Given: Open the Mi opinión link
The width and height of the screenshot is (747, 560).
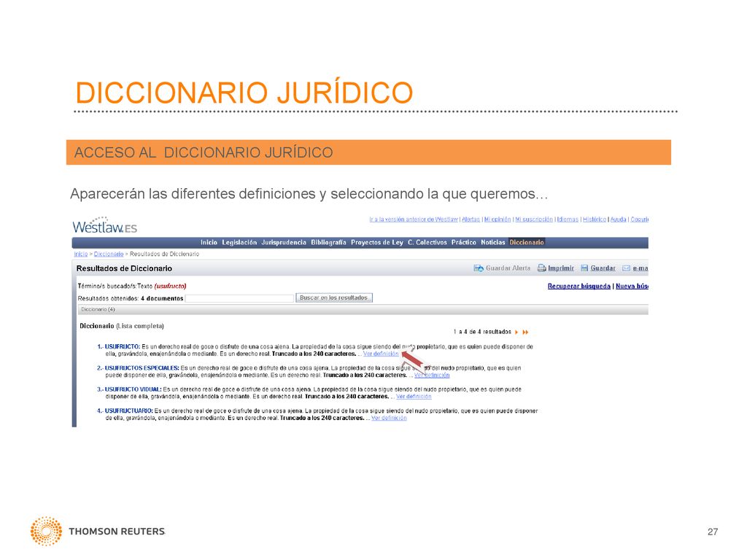Looking at the screenshot, I should point(498,219).
